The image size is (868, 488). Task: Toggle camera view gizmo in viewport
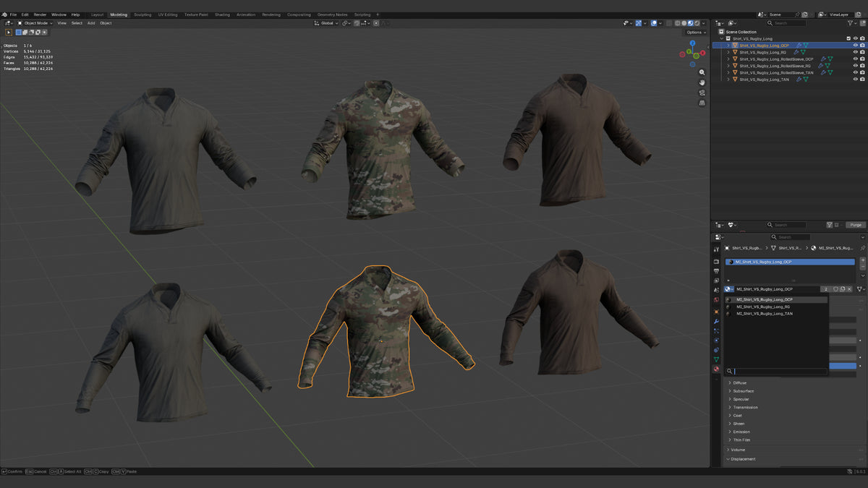coord(702,93)
